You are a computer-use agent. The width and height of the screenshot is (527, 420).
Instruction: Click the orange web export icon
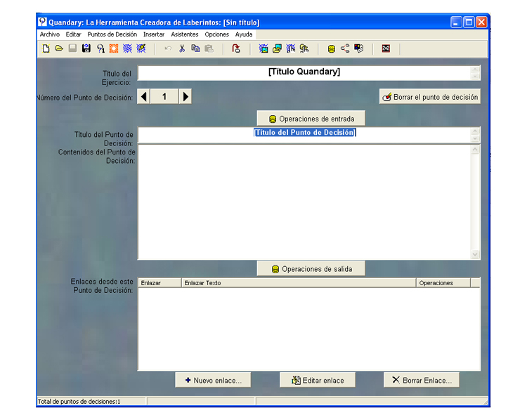click(x=114, y=48)
